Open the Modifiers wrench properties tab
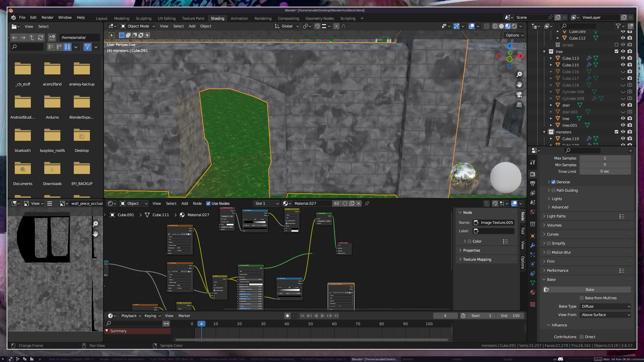This screenshot has height=362, width=644. 533,245
